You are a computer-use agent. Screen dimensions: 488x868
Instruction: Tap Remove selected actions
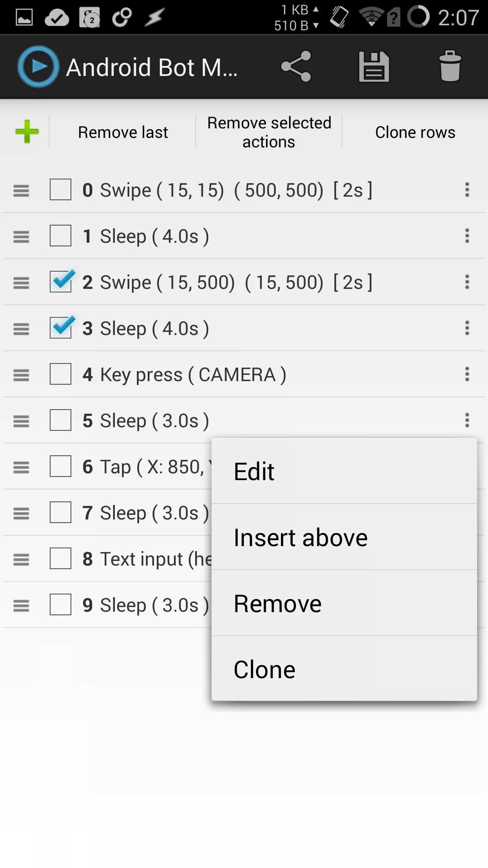tap(269, 132)
